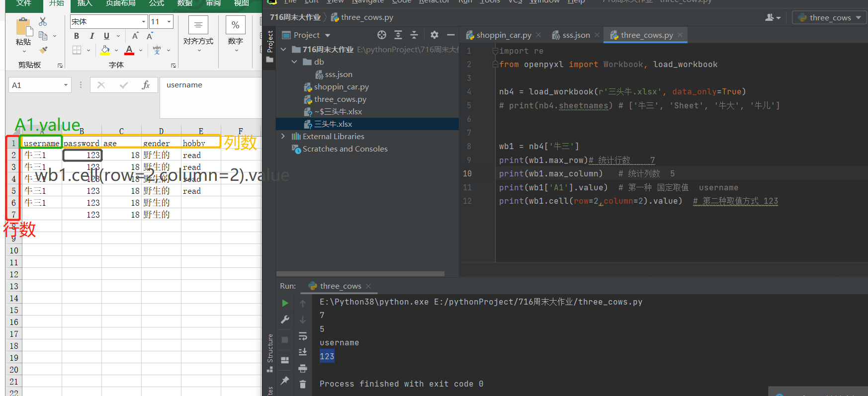Click the Collapse All icon in Project panel

coord(414,35)
